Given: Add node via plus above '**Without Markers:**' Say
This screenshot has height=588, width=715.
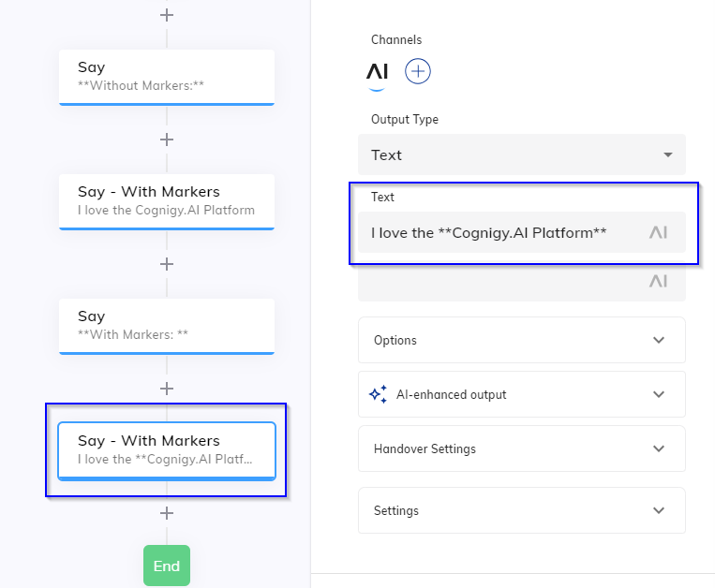Looking at the screenshot, I should (x=167, y=15).
